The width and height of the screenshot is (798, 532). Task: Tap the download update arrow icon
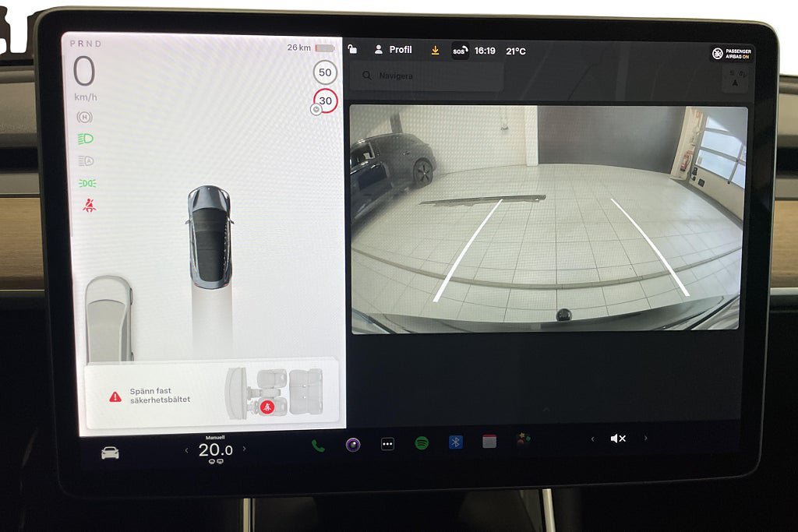[x=435, y=51]
